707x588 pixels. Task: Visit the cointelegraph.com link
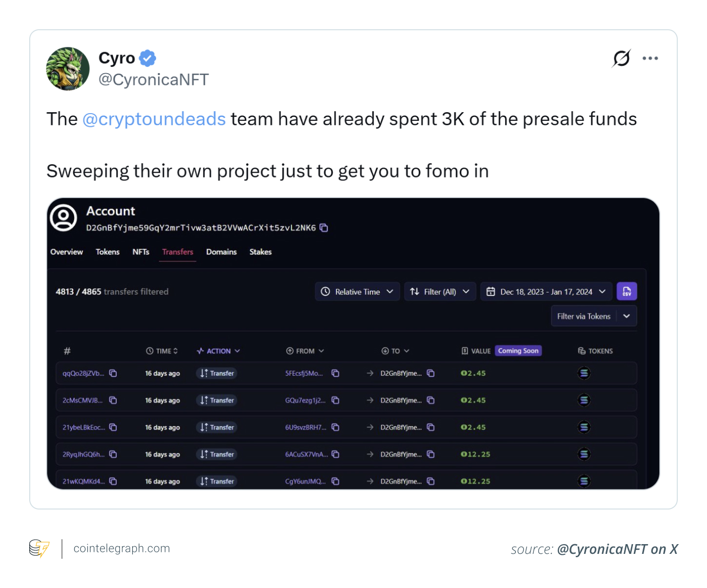(x=121, y=548)
